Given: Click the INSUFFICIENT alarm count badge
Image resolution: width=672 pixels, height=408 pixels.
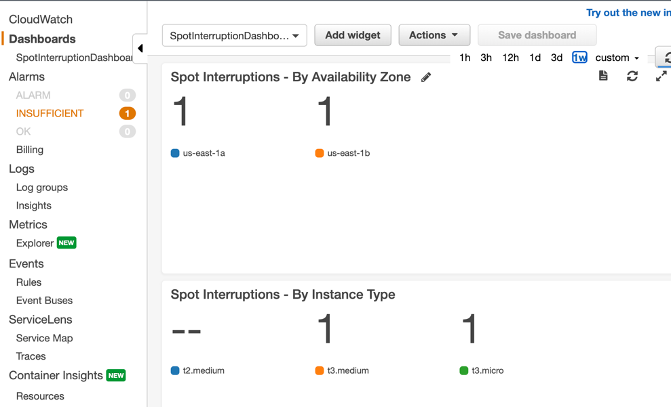Looking at the screenshot, I should tap(127, 114).
